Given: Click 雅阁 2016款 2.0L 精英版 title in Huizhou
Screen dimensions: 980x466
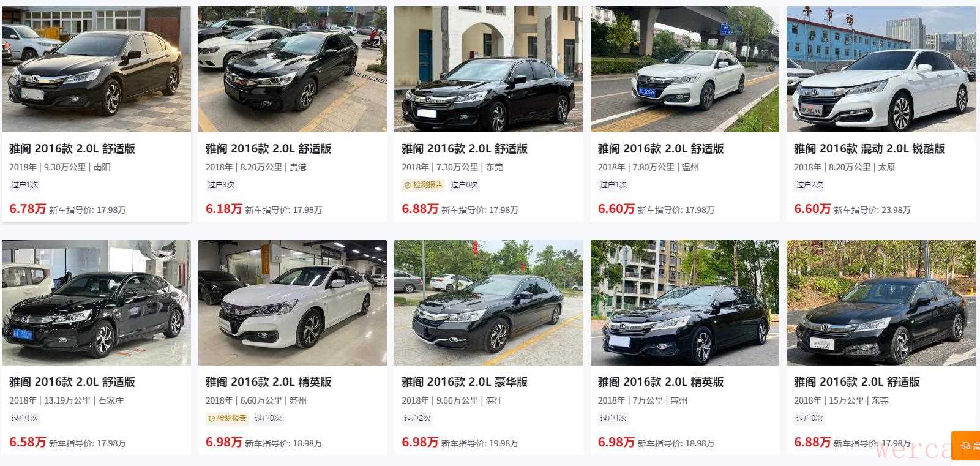Looking at the screenshot, I should tap(660, 382).
